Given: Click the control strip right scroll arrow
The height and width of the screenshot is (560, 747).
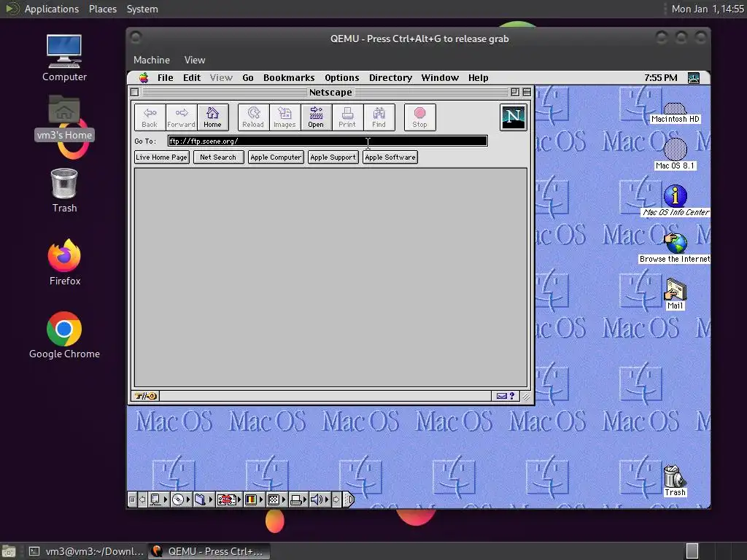Looking at the screenshot, I should pyautogui.click(x=336, y=499).
